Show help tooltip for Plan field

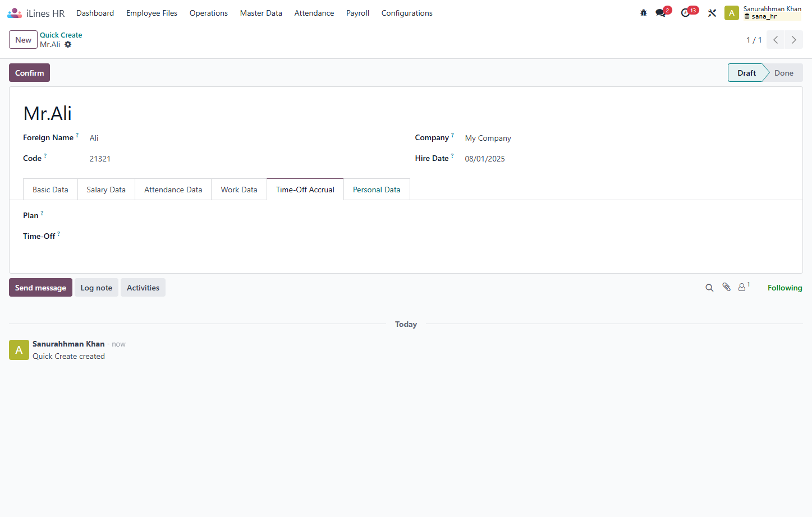(x=42, y=213)
